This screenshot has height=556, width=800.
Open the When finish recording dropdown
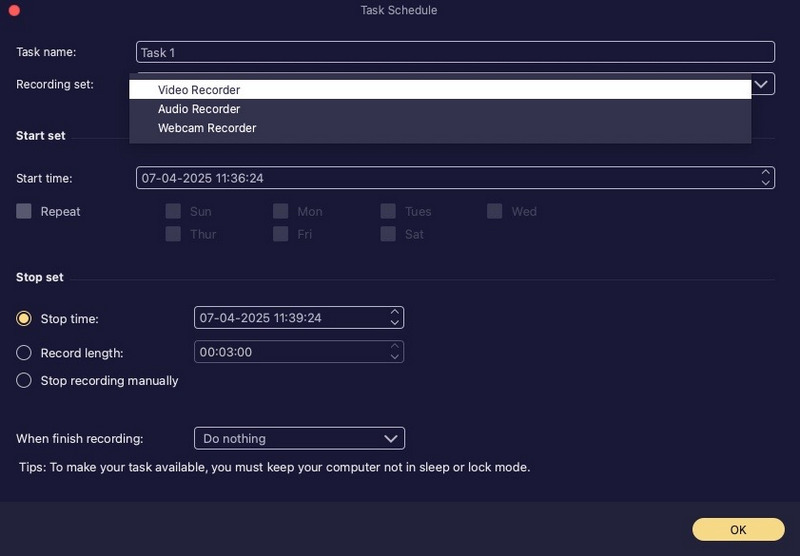coord(298,438)
